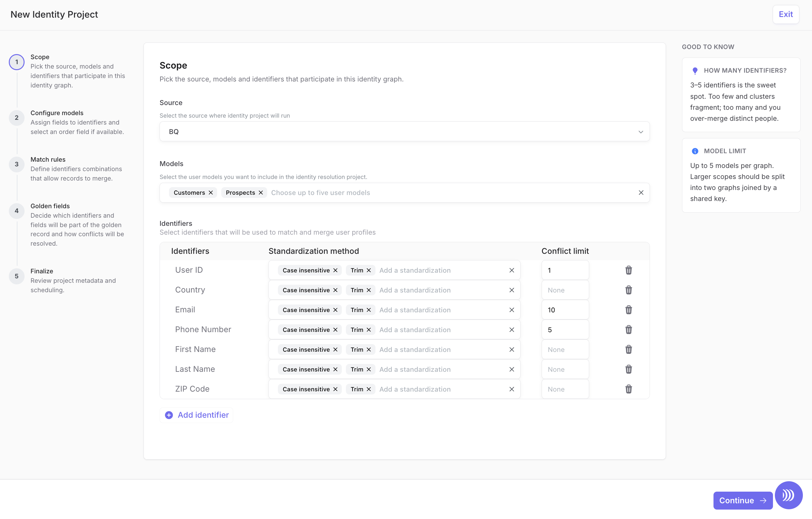Screen dimensions: 812x519
Task: Click the Phone Number identifier label
Action: pos(203,329)
